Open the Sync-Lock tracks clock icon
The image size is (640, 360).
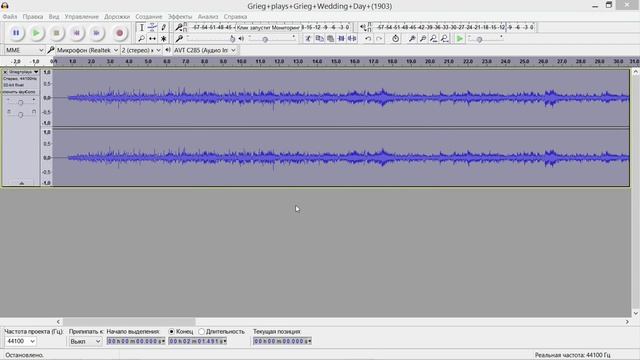click(395, 38)
